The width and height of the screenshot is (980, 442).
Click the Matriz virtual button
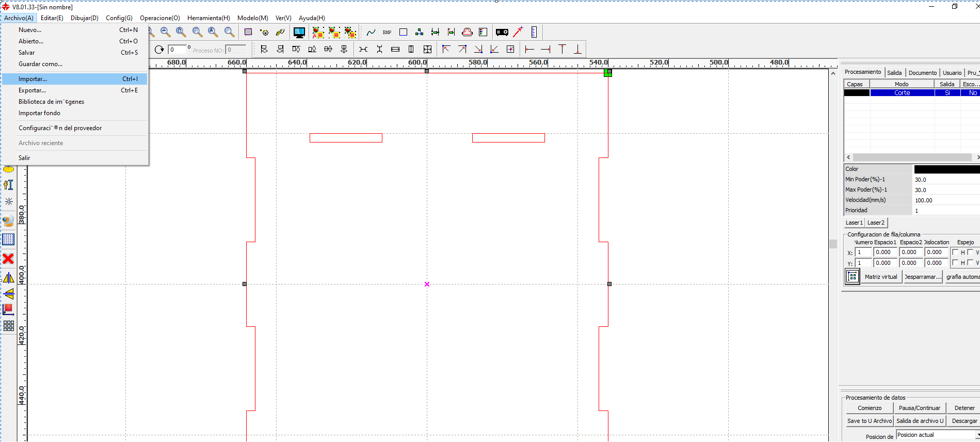pyautogui.click(x=881, y=277)
